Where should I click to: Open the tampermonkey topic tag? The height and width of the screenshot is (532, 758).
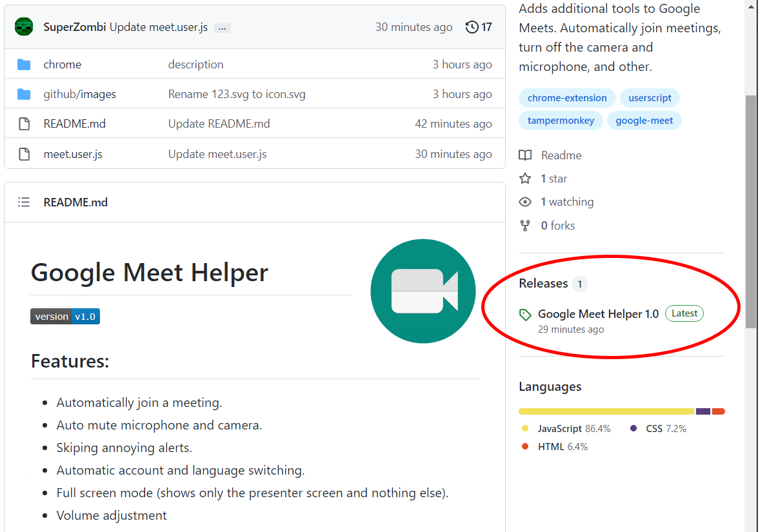[561, 121]
